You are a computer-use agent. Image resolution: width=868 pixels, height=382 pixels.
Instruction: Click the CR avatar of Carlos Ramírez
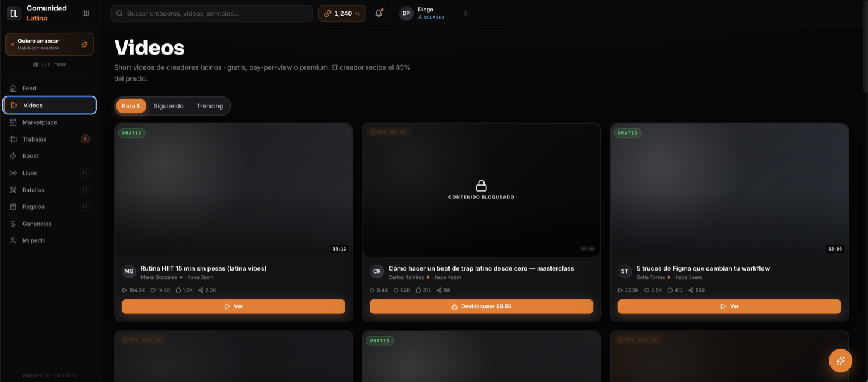pos(377,271)
